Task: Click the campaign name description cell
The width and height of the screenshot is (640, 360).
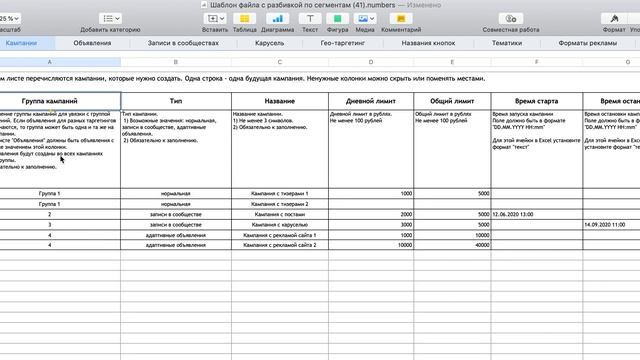Action: pos(280,149)
